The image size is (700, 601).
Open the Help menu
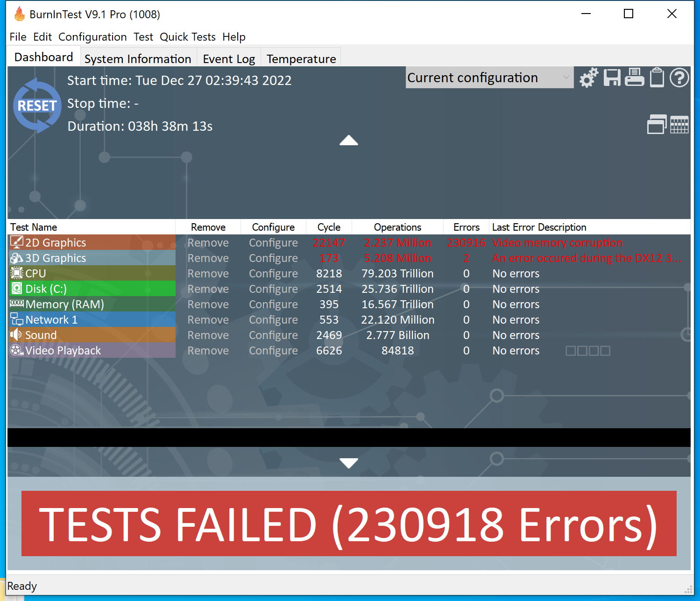(x=234, y=37)
